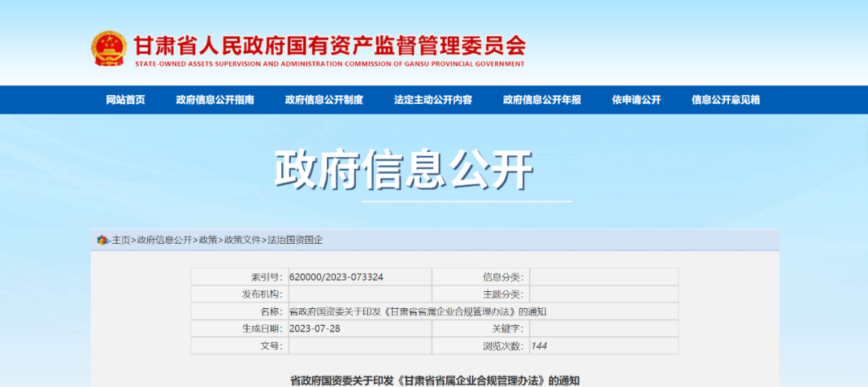Click the 生成日期 label cell
The height and width of the screenshot is (387, 868).
[x=240, y=329]
